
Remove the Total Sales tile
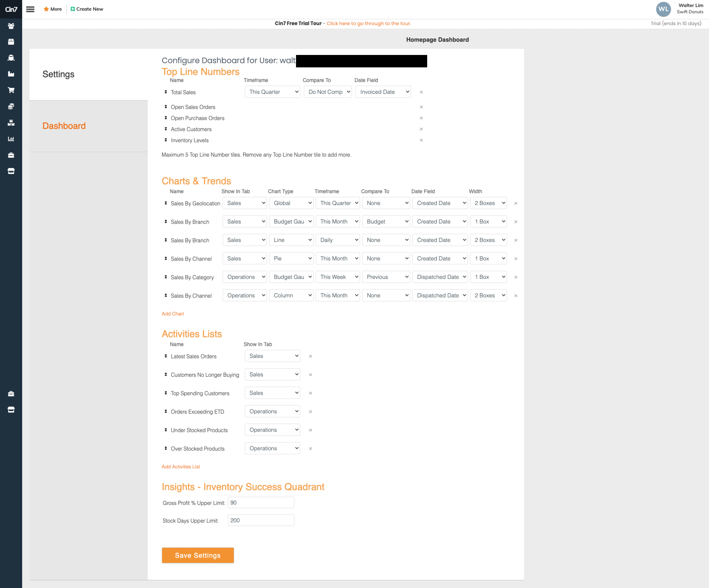(x=421, y=92)
